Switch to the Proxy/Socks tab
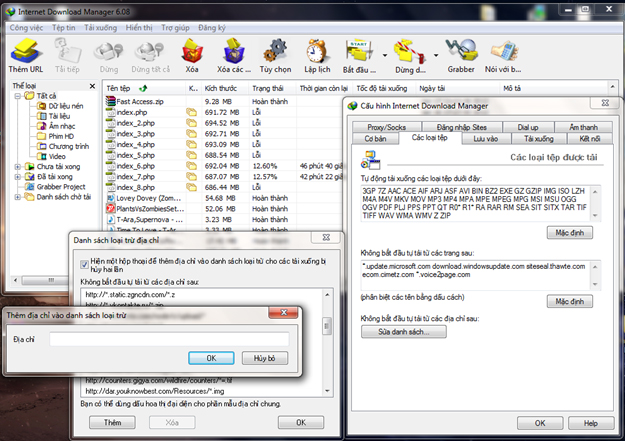 387,127
